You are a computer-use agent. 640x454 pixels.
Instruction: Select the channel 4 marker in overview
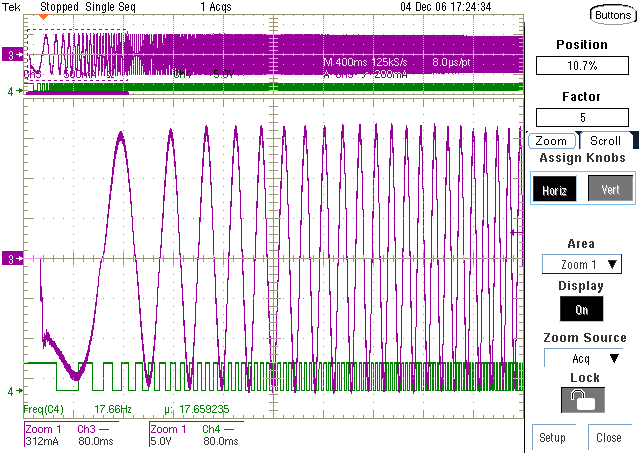(15, 91)
